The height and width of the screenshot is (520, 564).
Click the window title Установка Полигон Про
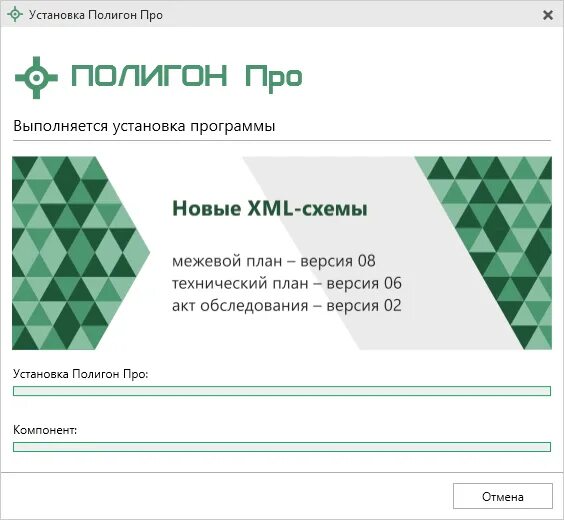coord(96,15)
